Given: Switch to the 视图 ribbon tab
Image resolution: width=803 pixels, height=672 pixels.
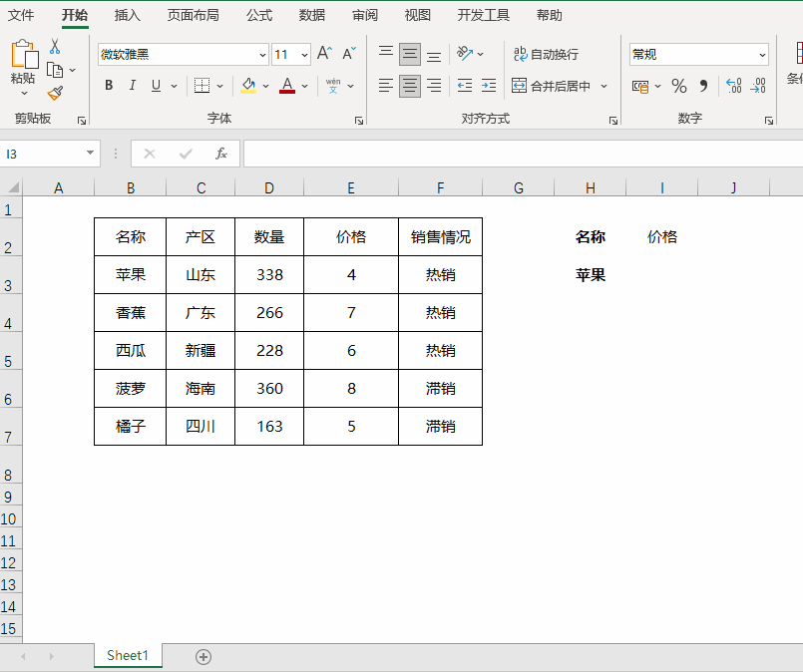Looking at the screenshot, I should tap(417, 15).
